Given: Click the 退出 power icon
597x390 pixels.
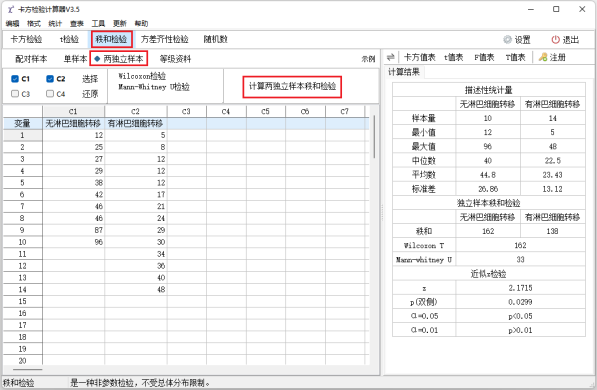Looking at the screenshot, I should click(555, 40).
